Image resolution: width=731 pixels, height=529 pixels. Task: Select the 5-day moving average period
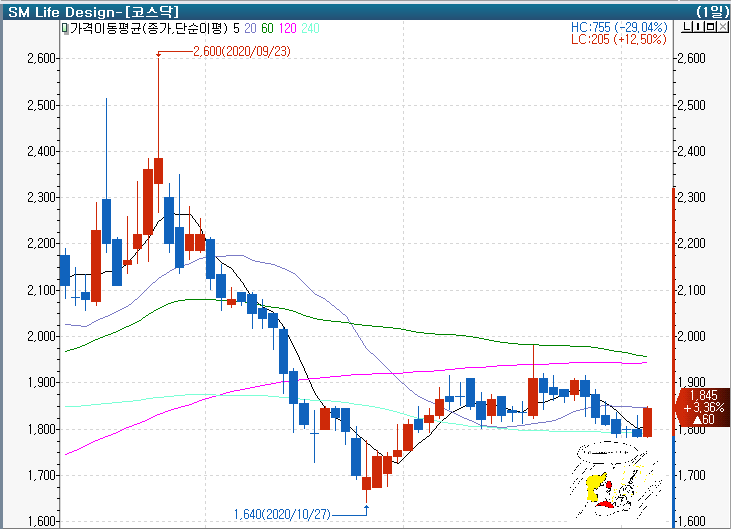tap(234, 29)
